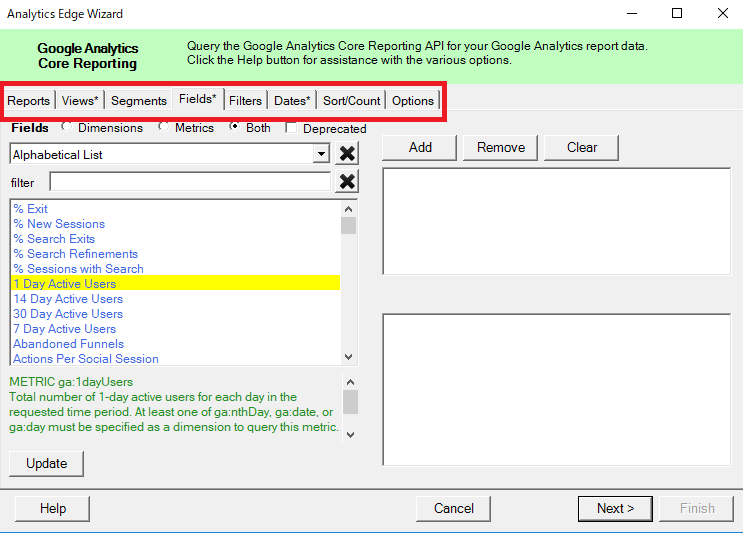The image size is (743, 533).
Task: Select 14 Day Active Users field
Action: coord(175,299)
